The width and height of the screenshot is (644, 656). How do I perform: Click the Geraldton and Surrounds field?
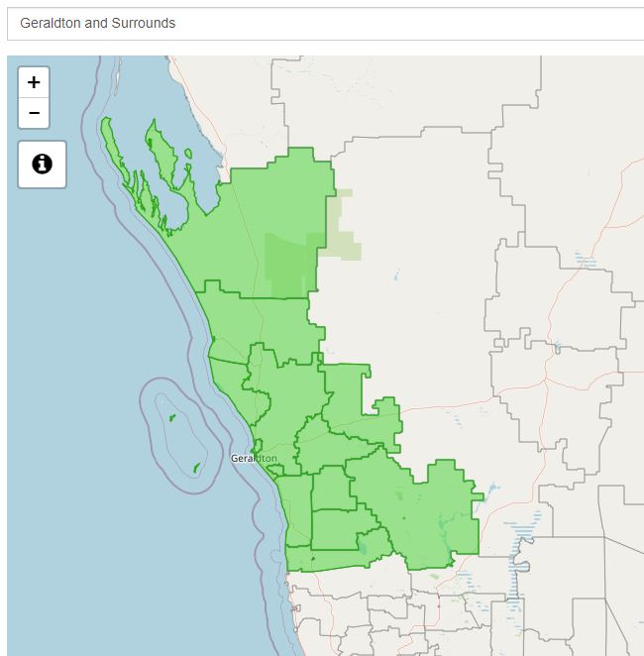tap(325, 24)
